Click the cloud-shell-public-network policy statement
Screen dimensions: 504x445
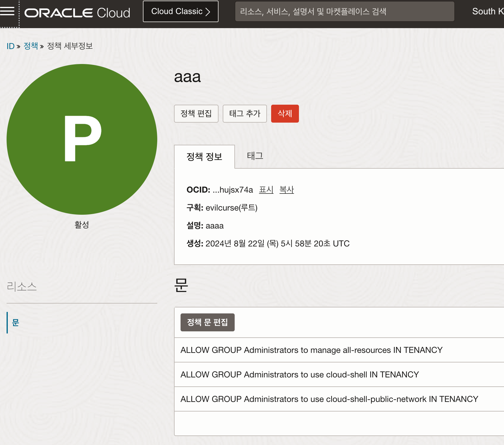(x=329, y=399)
